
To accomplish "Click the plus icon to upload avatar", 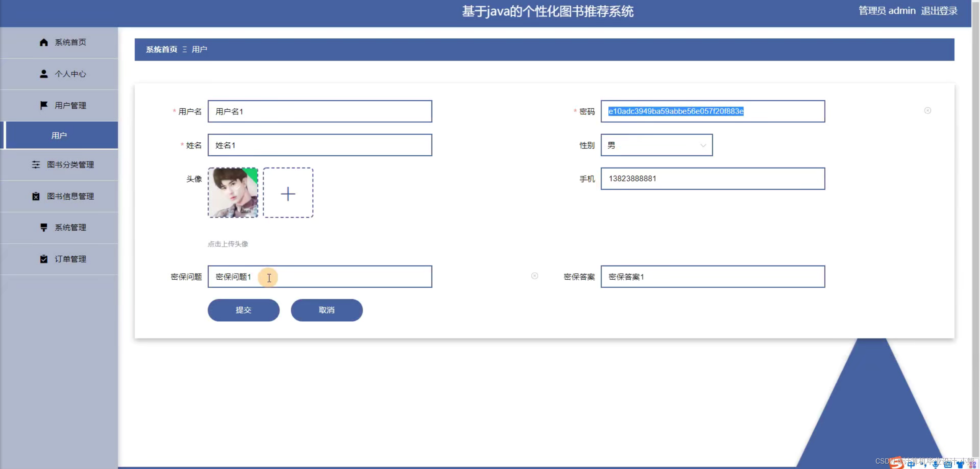I will (288, 193).
